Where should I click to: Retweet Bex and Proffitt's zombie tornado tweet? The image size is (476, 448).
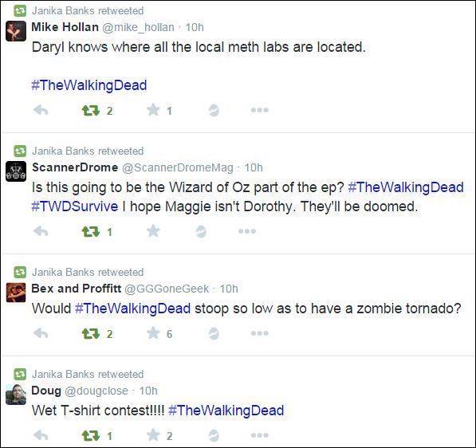(91, 333)
